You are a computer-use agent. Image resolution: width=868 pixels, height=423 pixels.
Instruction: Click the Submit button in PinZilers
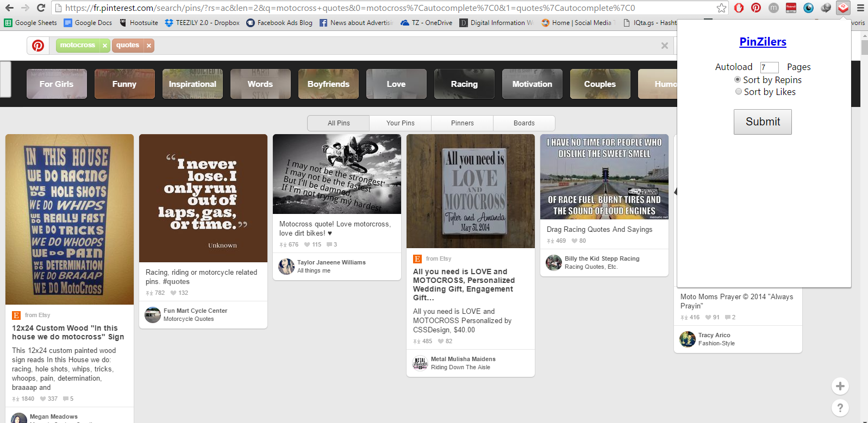(x=763, y=122)
